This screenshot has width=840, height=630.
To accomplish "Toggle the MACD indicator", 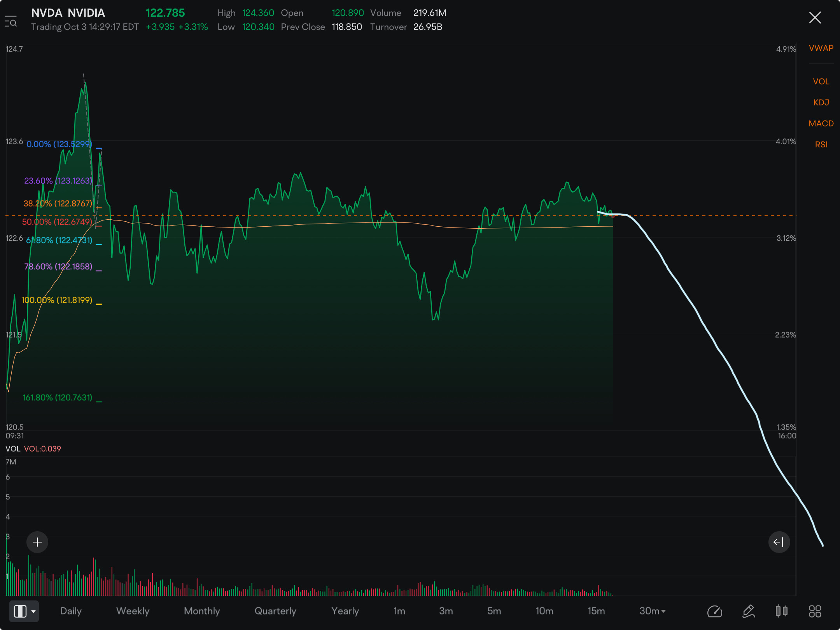I will pyautogui.click(x=821, y=124).
